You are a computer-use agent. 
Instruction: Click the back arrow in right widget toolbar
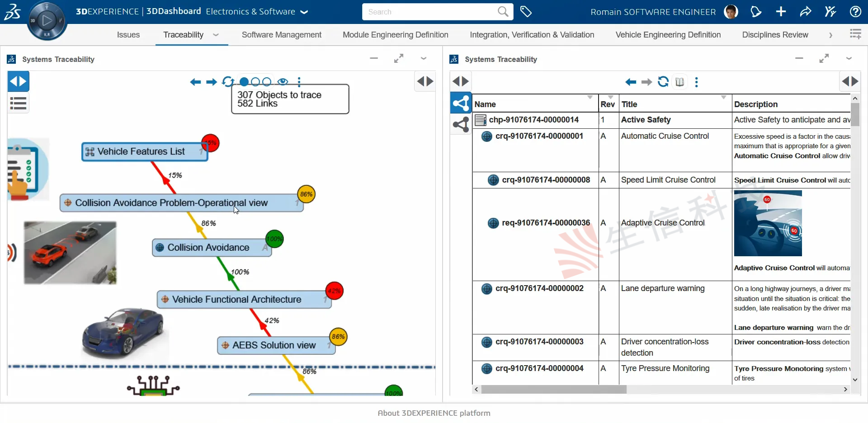click(631, 82)
